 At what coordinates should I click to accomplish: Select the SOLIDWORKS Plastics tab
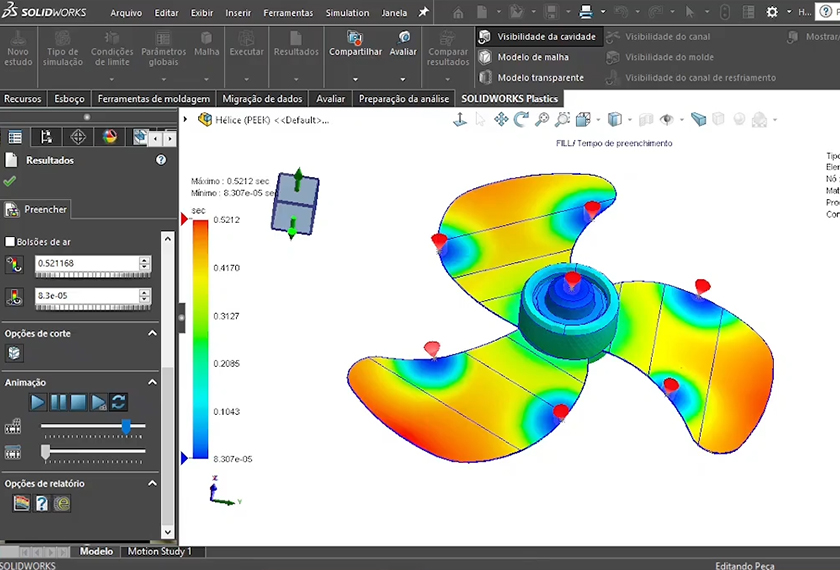(x=509, y=99)
